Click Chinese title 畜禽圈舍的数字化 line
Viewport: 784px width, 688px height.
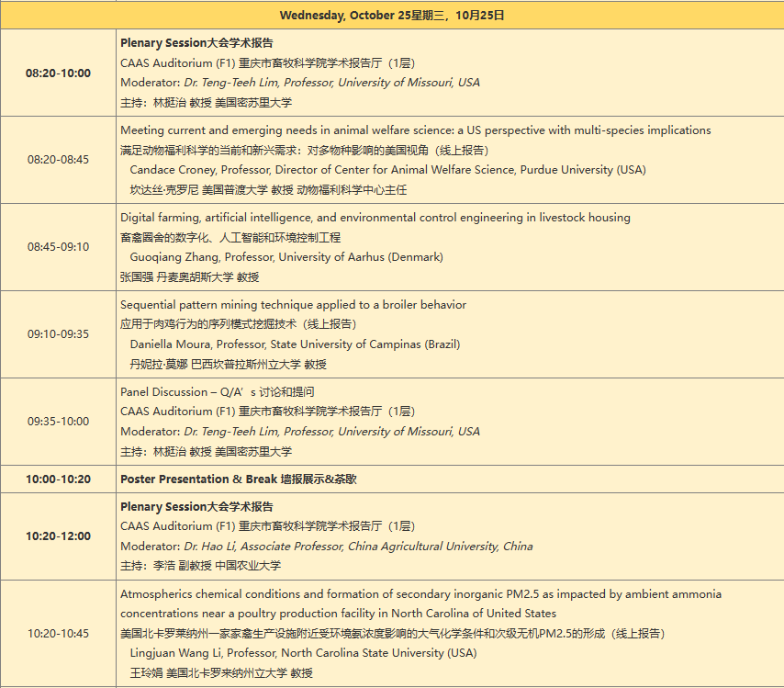[230, 238]
